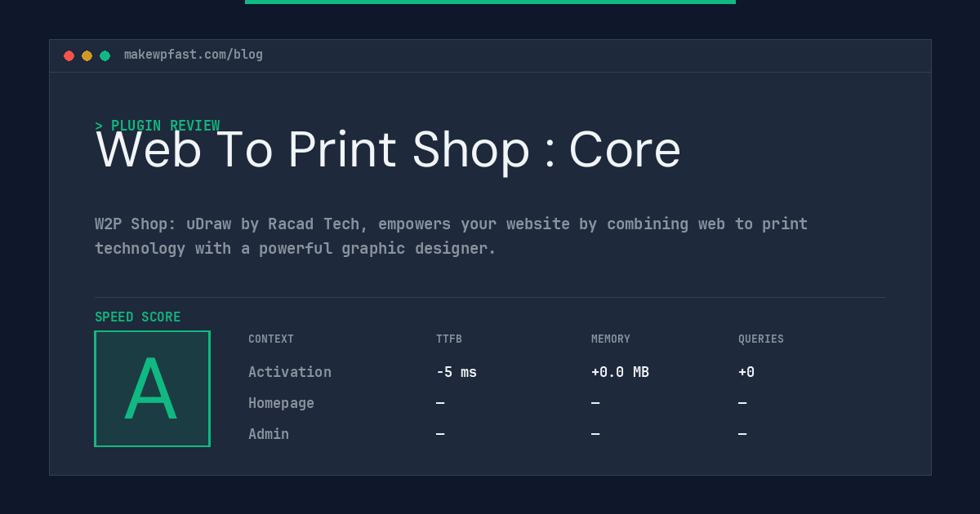This screenshot has height=514, width=980.
Task: Select the Homepage row label
Action: click(281, 403)
